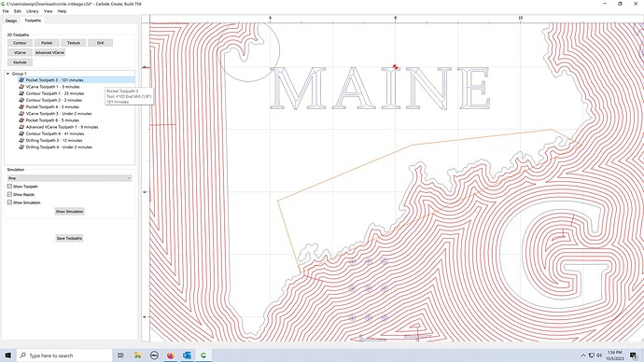Uncheck the Show Simulation checkbox
The image size is (644, 362).
coord(9,202)
